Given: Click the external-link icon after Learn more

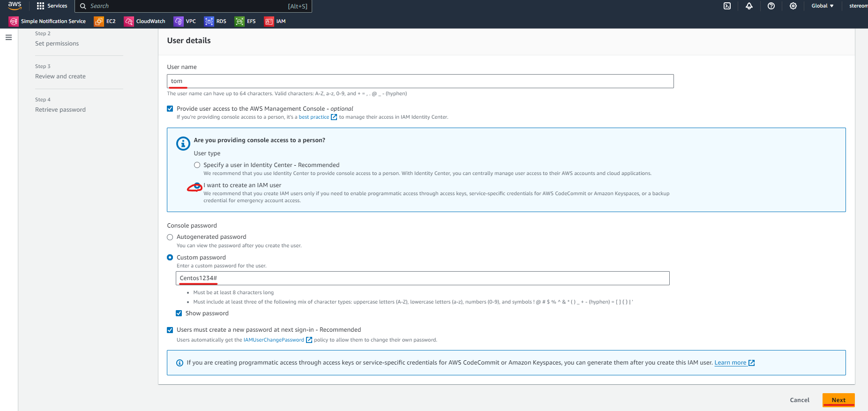Looking at the screenshot, I should click(x=752, y=363).
